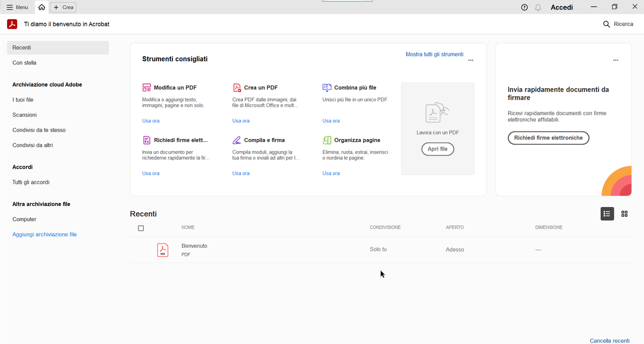Image resolution: width=644 pixels, height=344 pixels.
Task: Click the Richiedi firme elettroniche tool icon
Action: point(147,140)
